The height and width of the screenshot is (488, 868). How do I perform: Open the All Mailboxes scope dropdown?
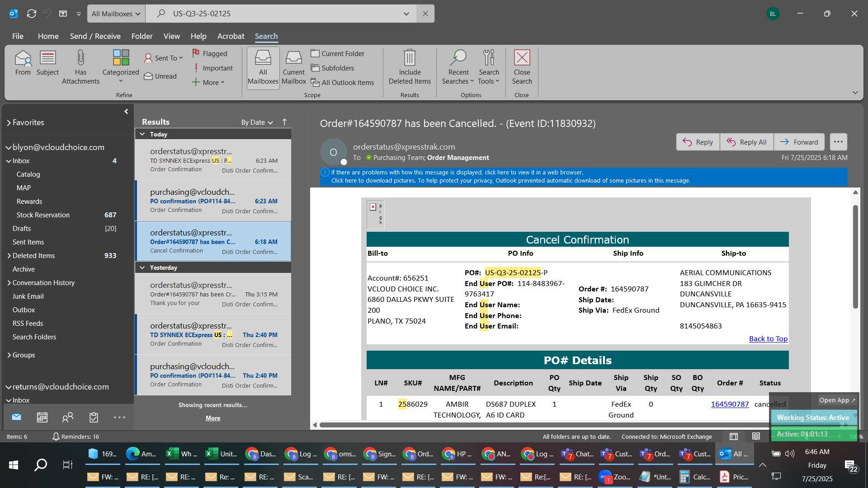coord(116,14)
